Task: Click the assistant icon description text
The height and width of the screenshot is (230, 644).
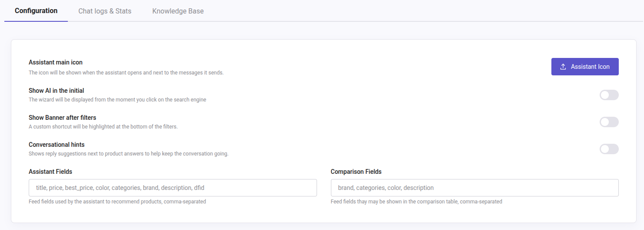Action: click(x=126, y=73)
